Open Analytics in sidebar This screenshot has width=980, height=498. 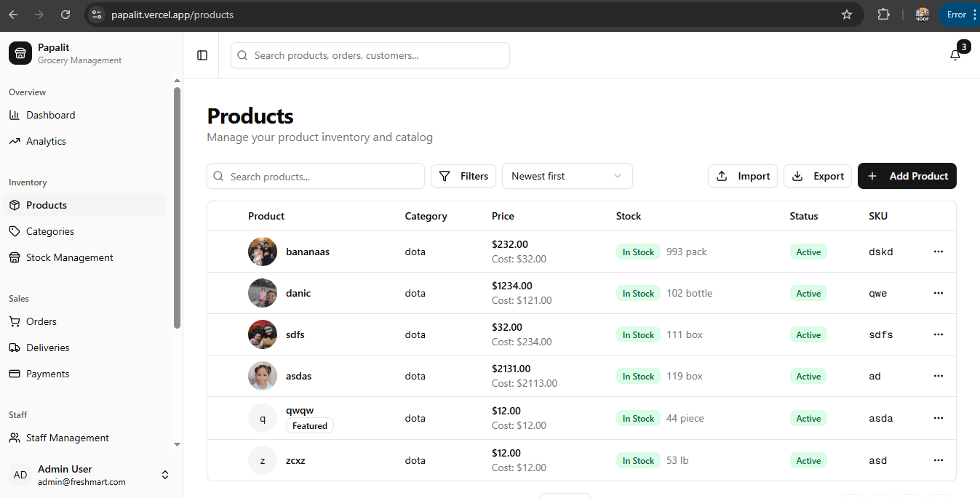coord(84,141)
